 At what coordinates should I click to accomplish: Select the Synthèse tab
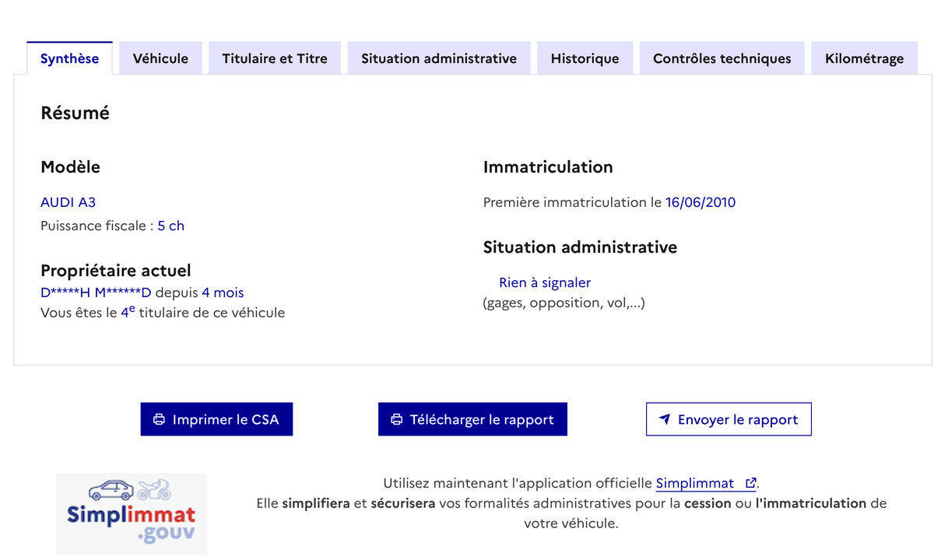(x=69, y=58)
